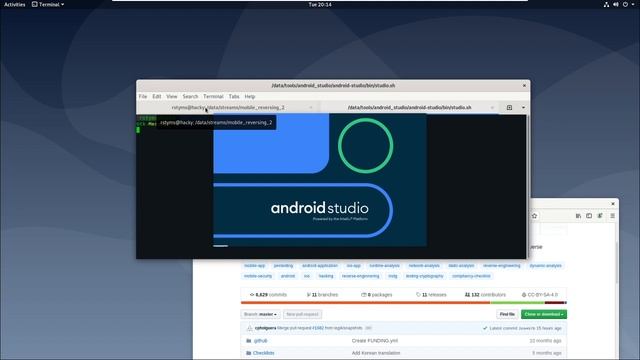Expand the terminal tab list dropdown arrow

click(523, 107)
